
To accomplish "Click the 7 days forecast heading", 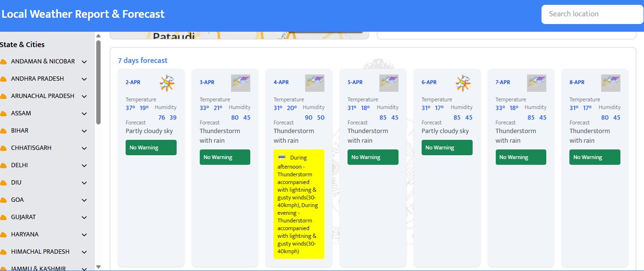I will [x=143, y=61].
